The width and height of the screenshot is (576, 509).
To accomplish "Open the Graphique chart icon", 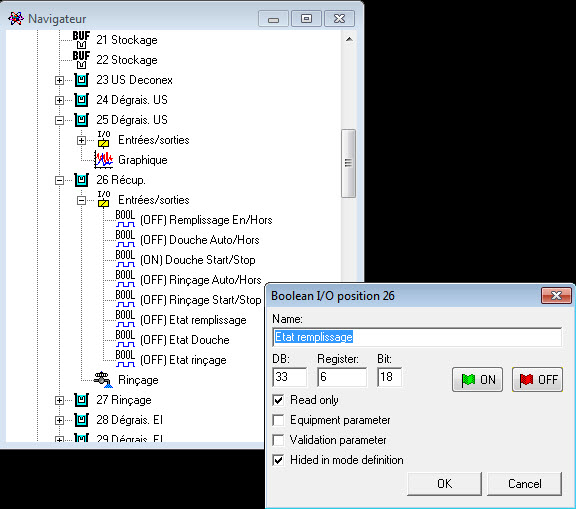I will (104, 160).
